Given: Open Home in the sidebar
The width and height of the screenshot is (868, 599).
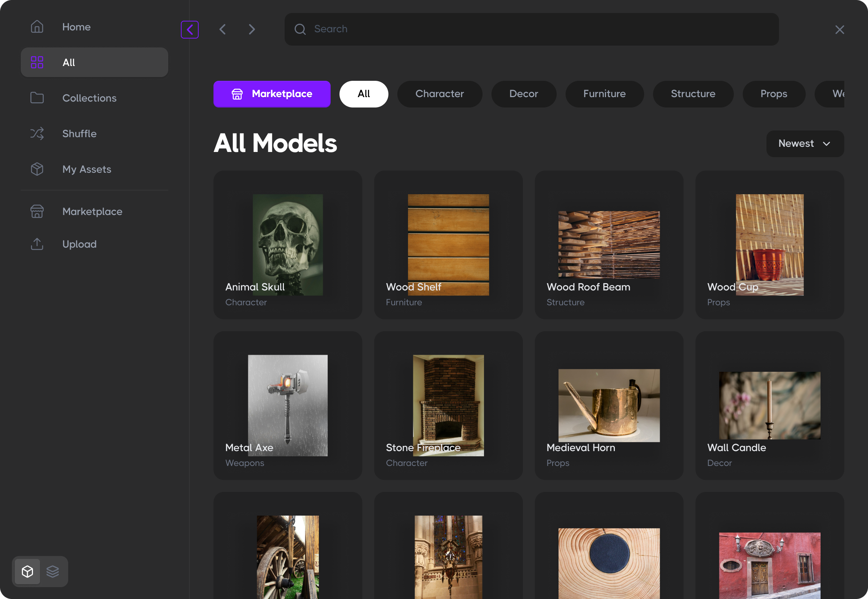Looking at the screenshot, I should coord(94,27).
